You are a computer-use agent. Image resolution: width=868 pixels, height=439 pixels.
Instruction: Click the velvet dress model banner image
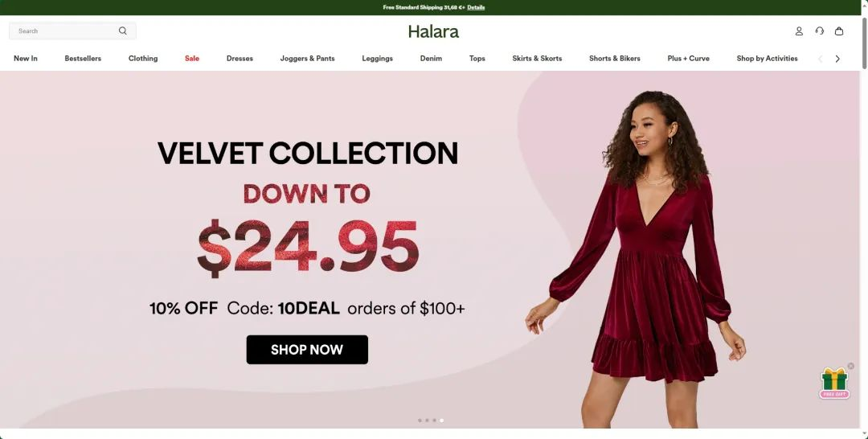[637, 259]
